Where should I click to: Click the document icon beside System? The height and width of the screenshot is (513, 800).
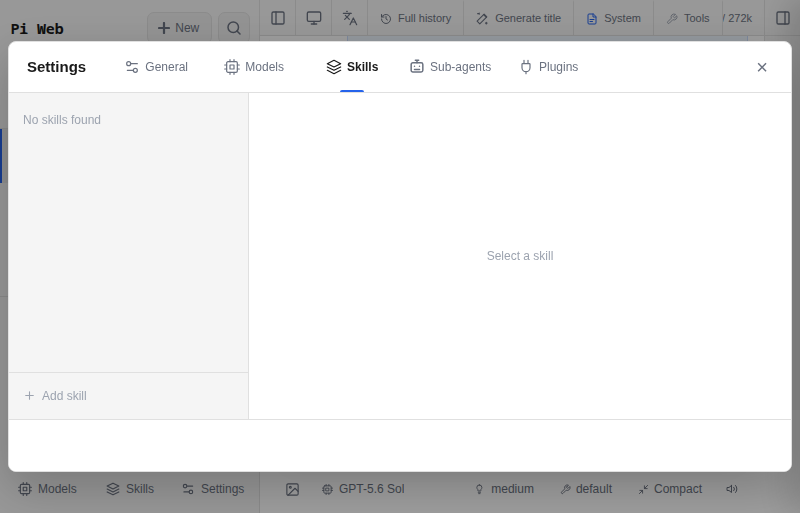[592, 19]
